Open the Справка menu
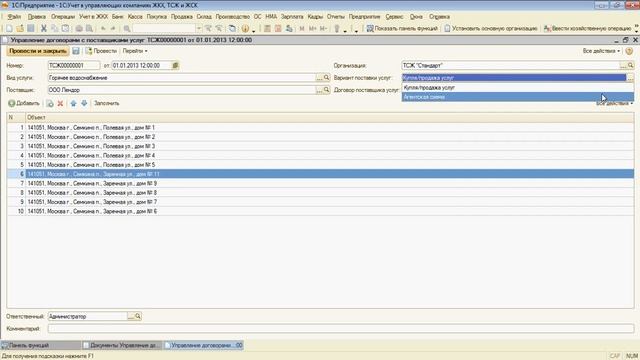 tap(440, 17)
